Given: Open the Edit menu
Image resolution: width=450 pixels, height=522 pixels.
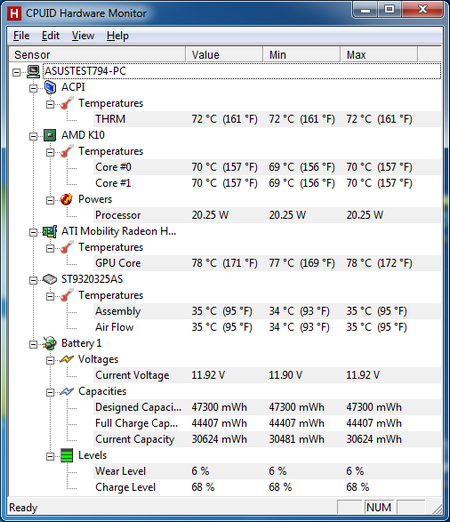Looking at the screenshot, I should (51, 36).
